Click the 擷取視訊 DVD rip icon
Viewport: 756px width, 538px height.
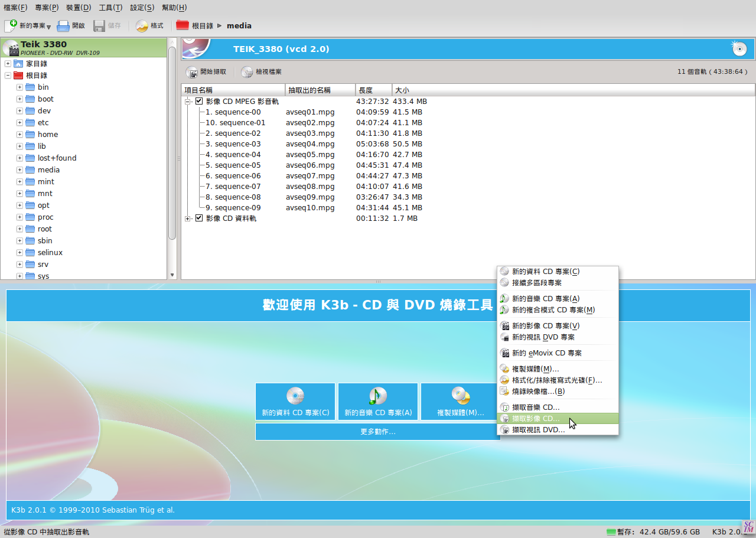504,430
